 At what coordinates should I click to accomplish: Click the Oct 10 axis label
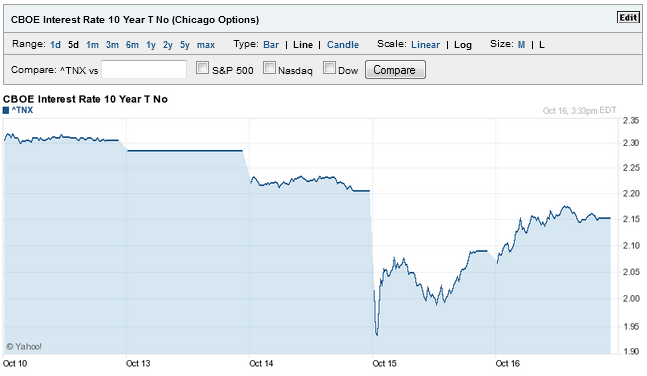point(15,363)
